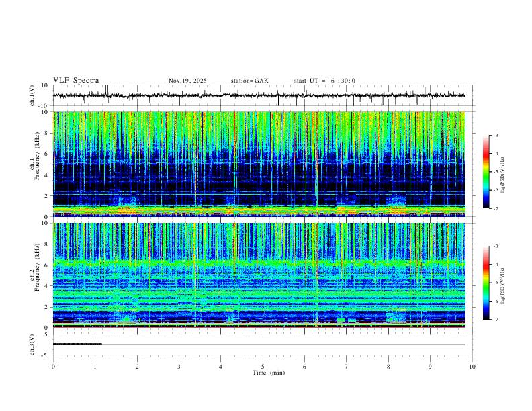
Task: Click the ch.1 colorbar 'log(PSD)' label
Action: [502, 175]
